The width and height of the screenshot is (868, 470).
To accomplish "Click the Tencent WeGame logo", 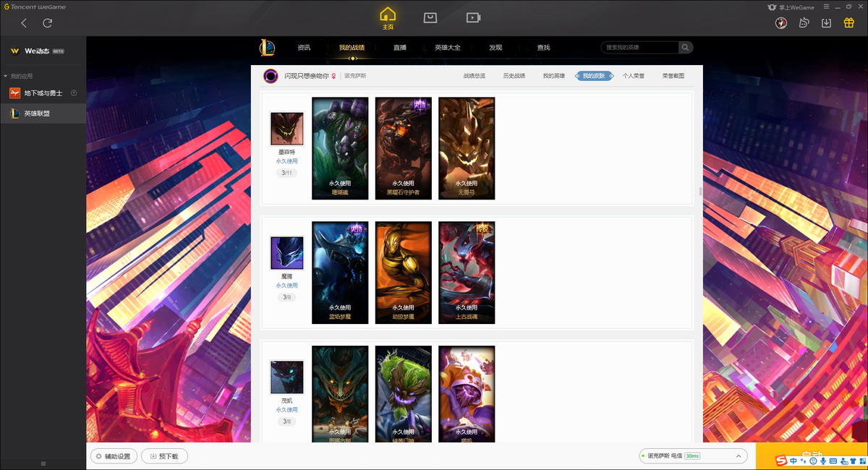I will pyautogui.click(x=33, y=7).
